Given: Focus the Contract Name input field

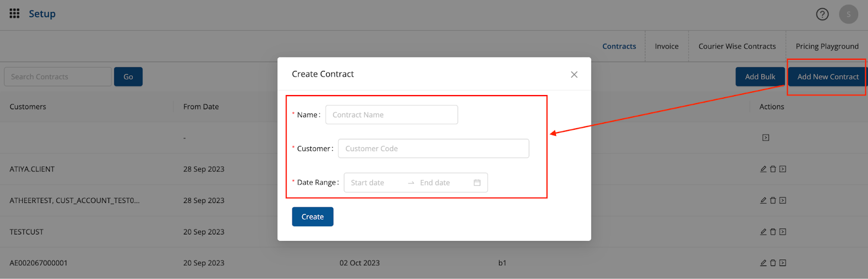Looking at the screenshot, I should click(x=391, y=115).
